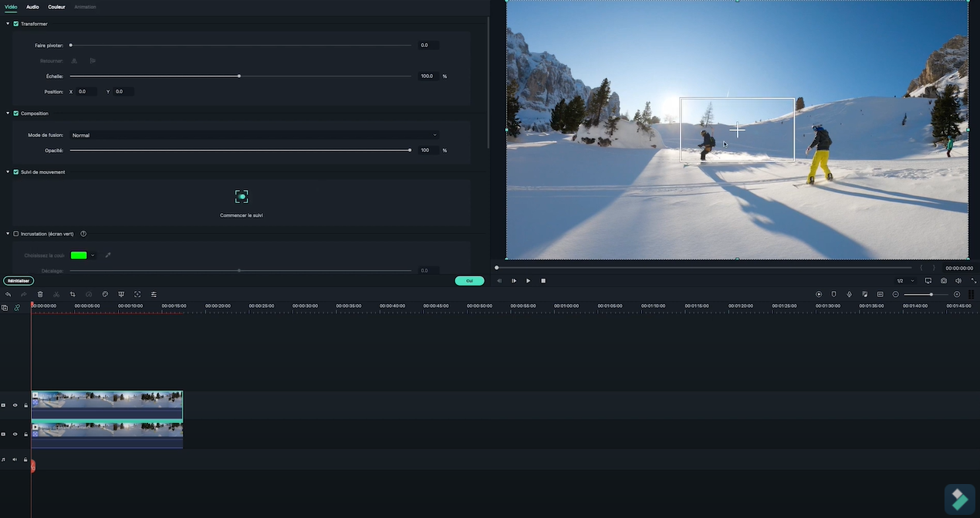This screenshot has height=518, width=980.
Task: Click the motion tracking target icon
Action: pos(242,197)
